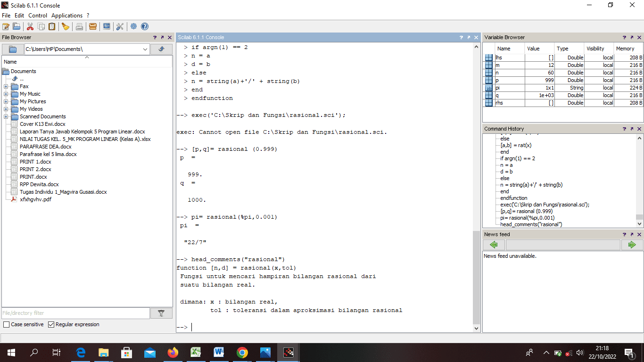Click the select directory folder button
The image size is (644, 362).
[13, 49]
